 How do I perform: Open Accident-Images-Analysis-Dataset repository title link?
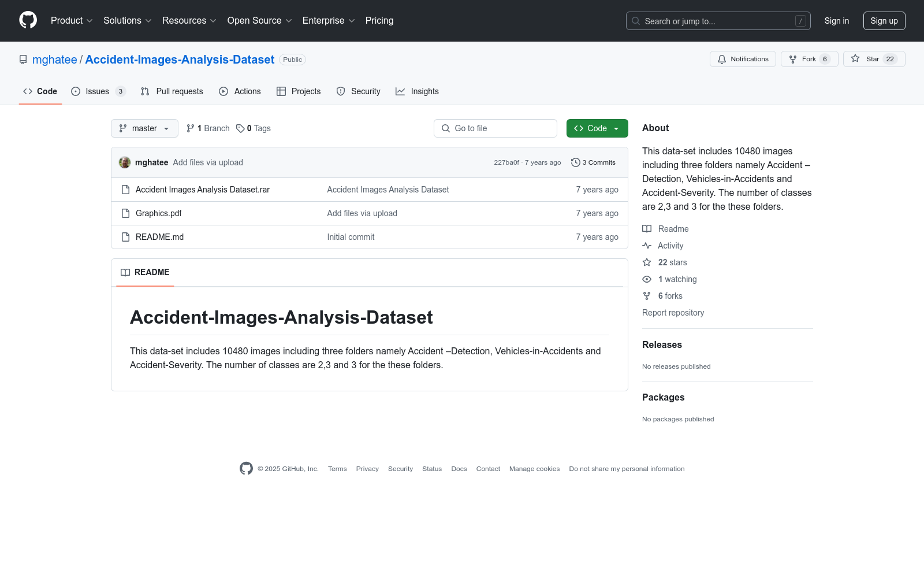click(x=180, y=60)
